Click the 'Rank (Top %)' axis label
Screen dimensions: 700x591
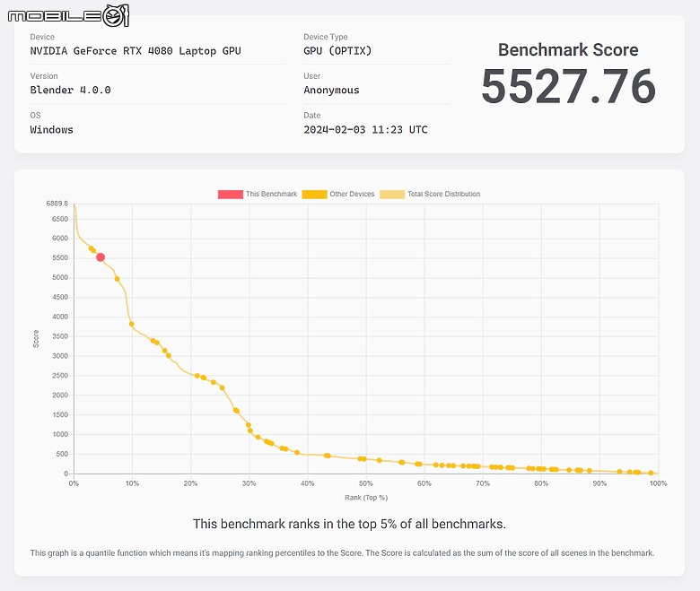pos(366,498)
